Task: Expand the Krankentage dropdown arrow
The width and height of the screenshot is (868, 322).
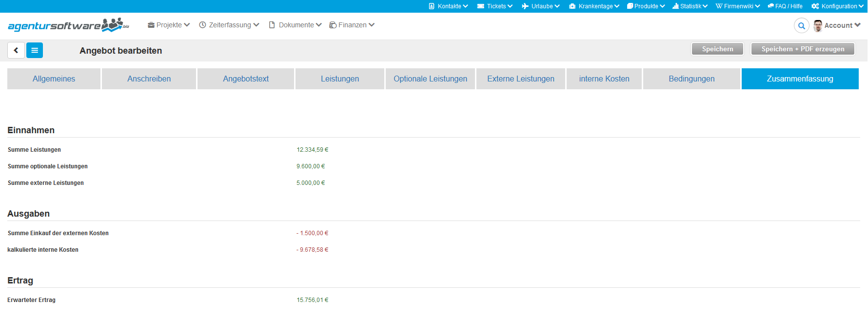Action: coord(617,6)
